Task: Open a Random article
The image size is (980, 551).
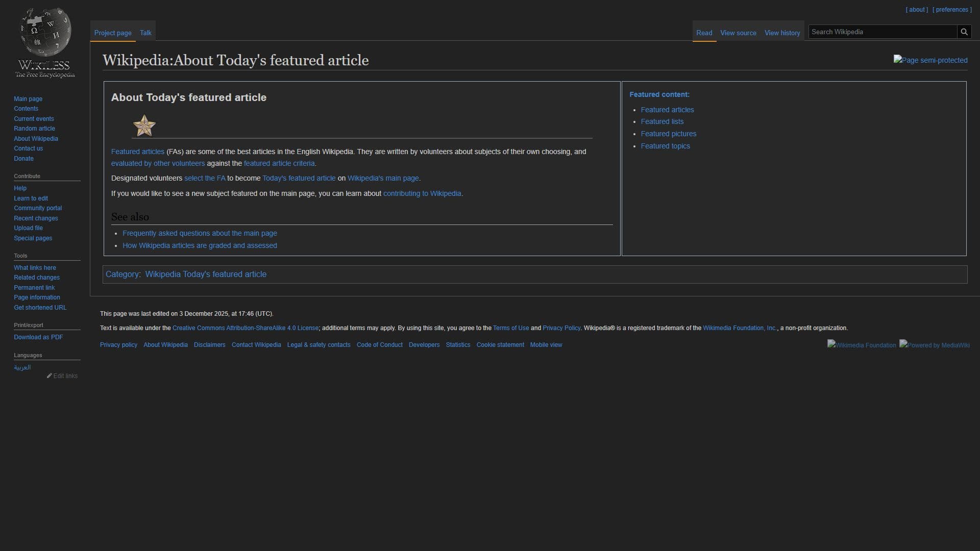Action: click(34, 129)
